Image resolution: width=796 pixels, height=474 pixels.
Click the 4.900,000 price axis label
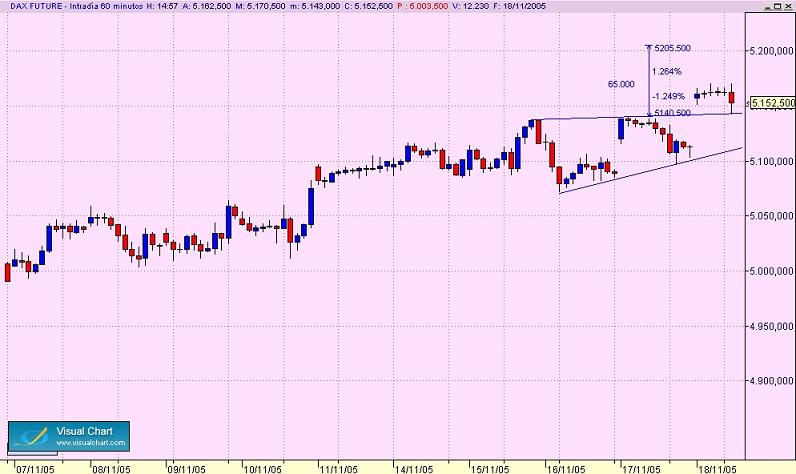pyautogui.click(x=771, y=381)
